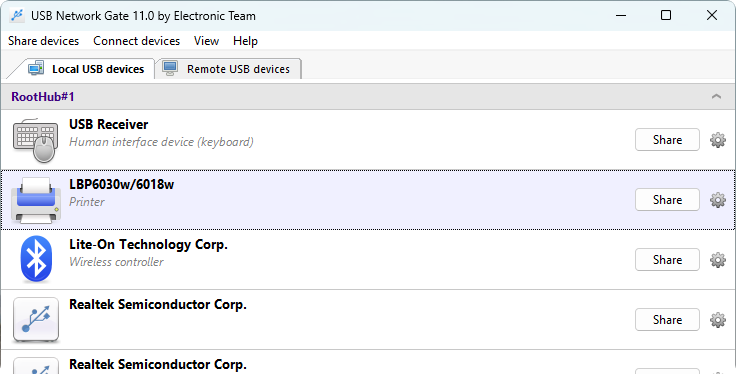The height and width of the screenshot is (374, 736).
Task: Click the keyboard and mouse icon for USB Receiver
Action: coord(36,140)
